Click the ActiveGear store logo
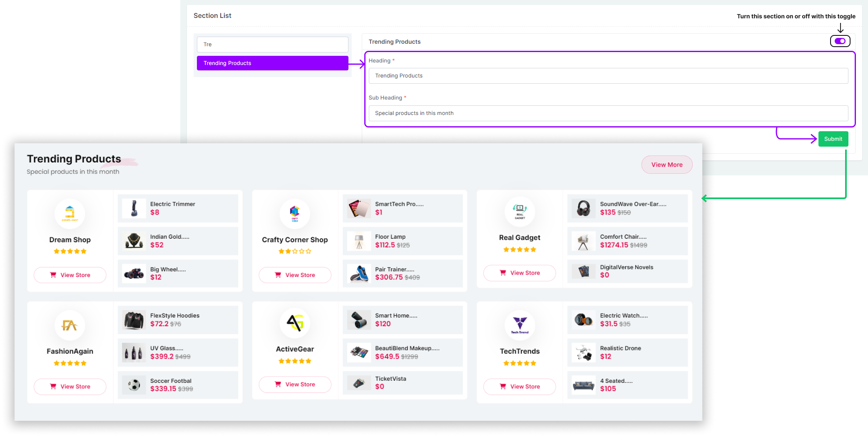868x437 pixels. [295, 323]
